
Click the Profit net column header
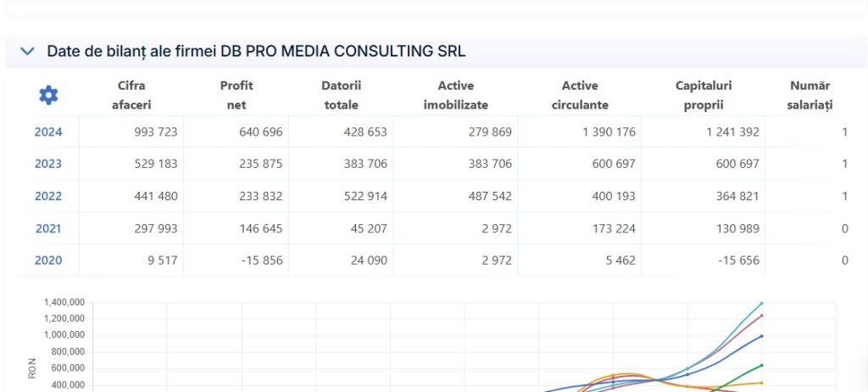pos(236,95)
